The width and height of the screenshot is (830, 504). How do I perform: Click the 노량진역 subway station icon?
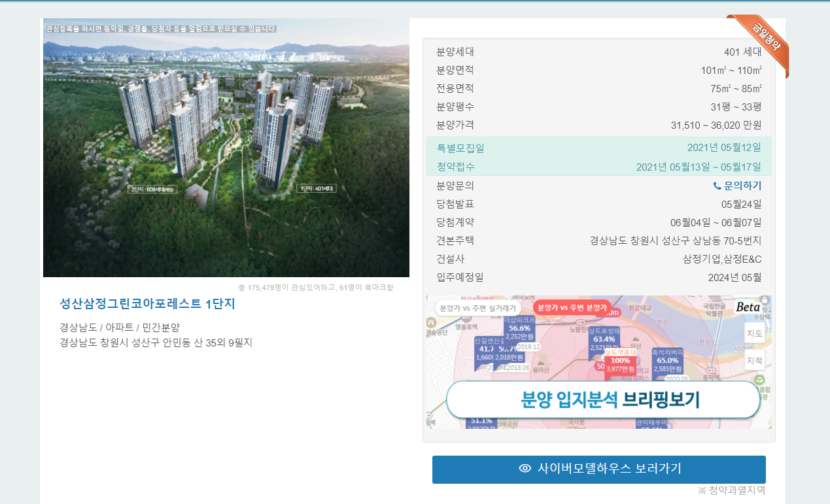point(581,322)
